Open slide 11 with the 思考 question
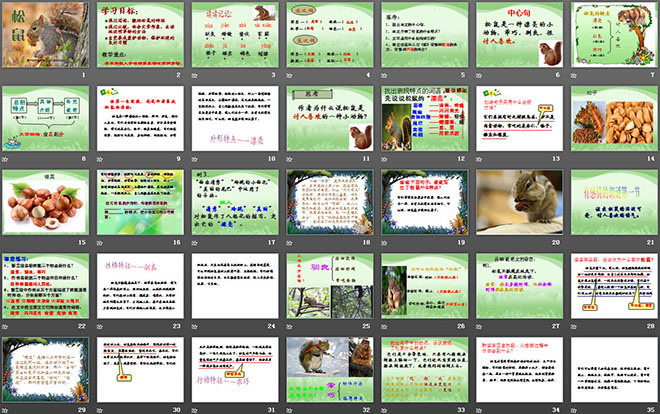The image size is (660, 414). coord(330,120)
